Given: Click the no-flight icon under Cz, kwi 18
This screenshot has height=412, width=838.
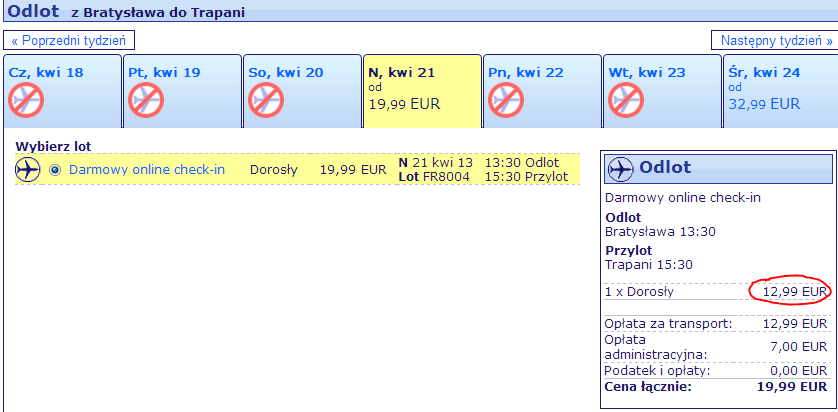Looking at the screenshot, I should coord(26,100).
